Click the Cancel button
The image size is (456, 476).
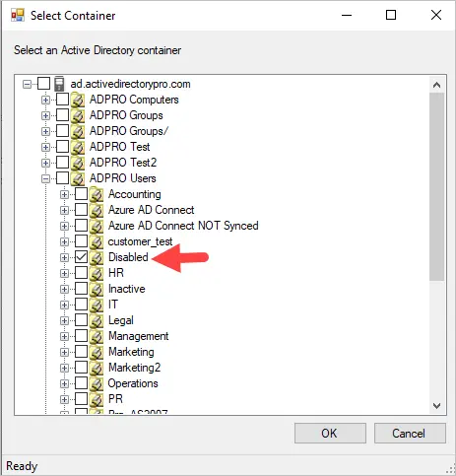pos(410,434)
